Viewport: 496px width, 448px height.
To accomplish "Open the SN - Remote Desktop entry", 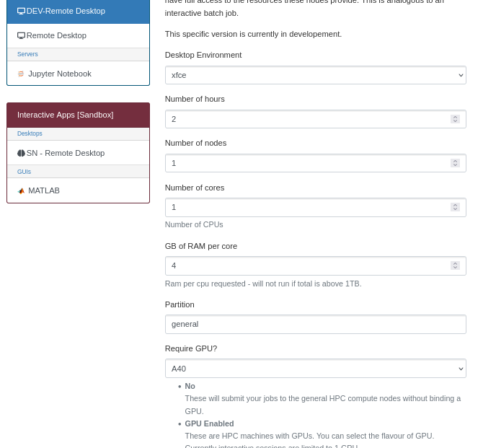I will coord(78,153).
